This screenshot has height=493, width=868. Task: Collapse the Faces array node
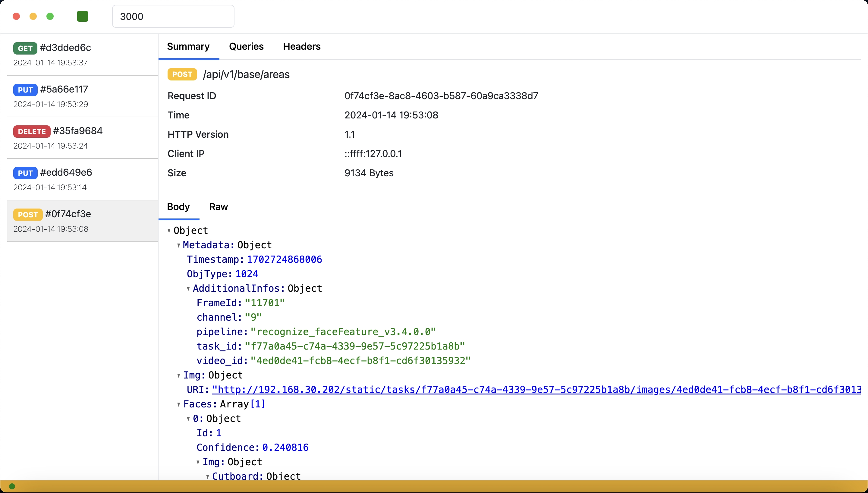tap(178, 405)
